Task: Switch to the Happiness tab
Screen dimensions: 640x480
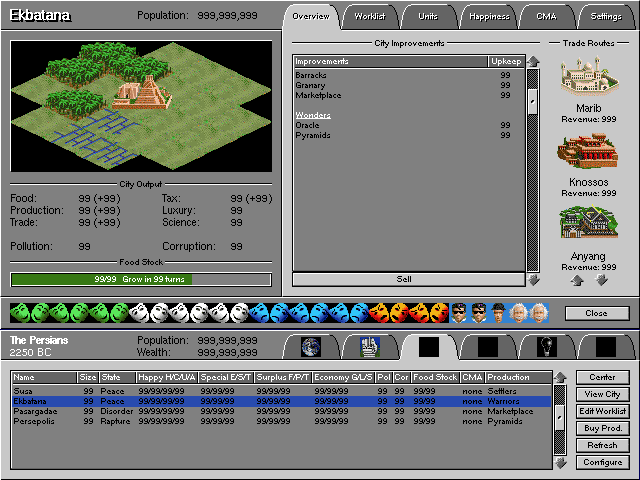Action: (489, 17)
